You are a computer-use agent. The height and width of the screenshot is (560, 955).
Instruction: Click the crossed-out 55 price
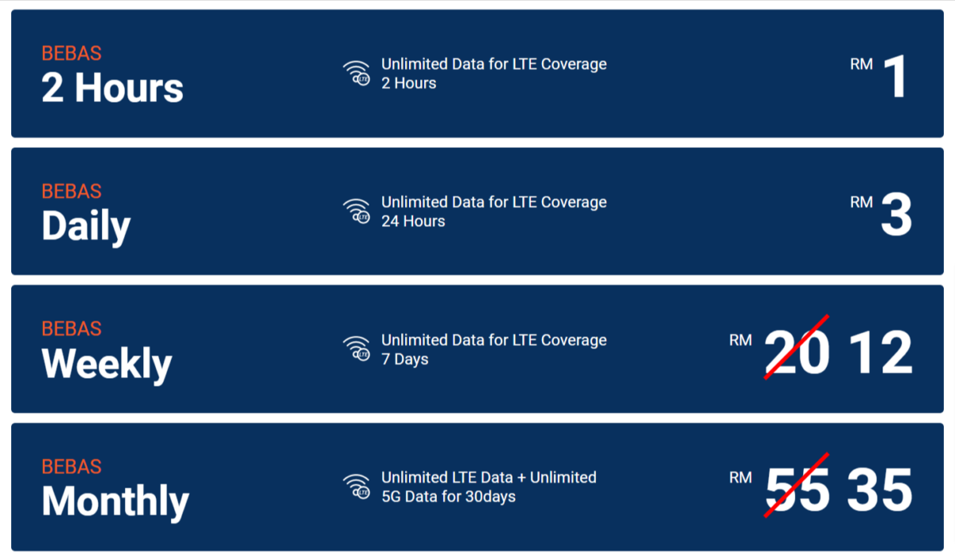(x=797, y=491)
